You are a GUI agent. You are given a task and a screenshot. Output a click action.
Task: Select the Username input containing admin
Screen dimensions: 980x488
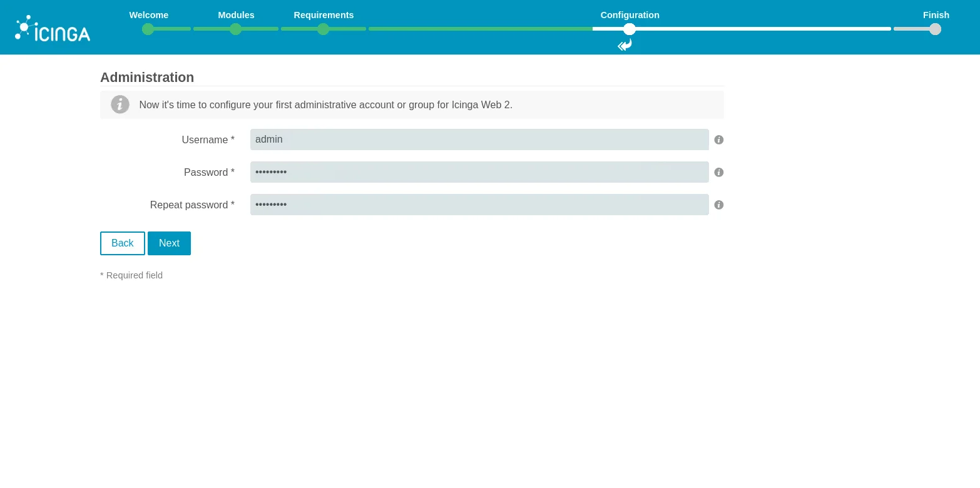(479, 140)
